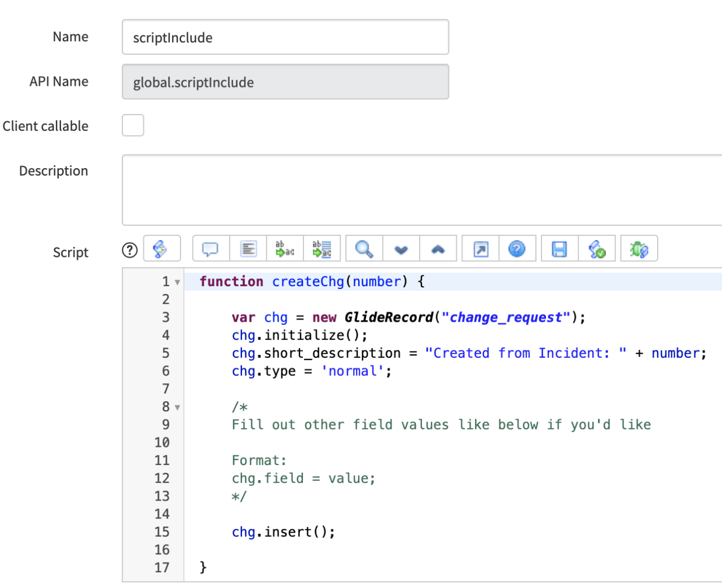Image resolution: width=722 pixels, height=588 pixels.
Task: Open the Replace All tool
Action: [x=323, y=248]
